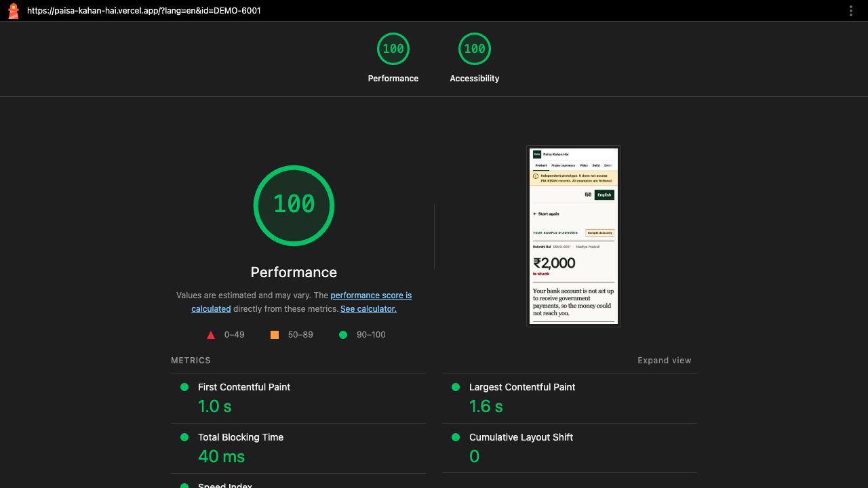
Task: Open the 'See calculator.' link
Action: pos(368,309)
